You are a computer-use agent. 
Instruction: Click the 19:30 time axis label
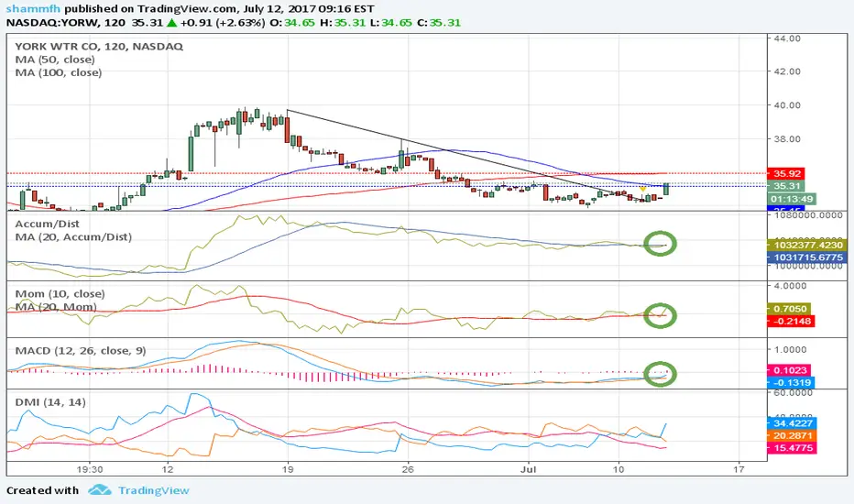(90, 469)
